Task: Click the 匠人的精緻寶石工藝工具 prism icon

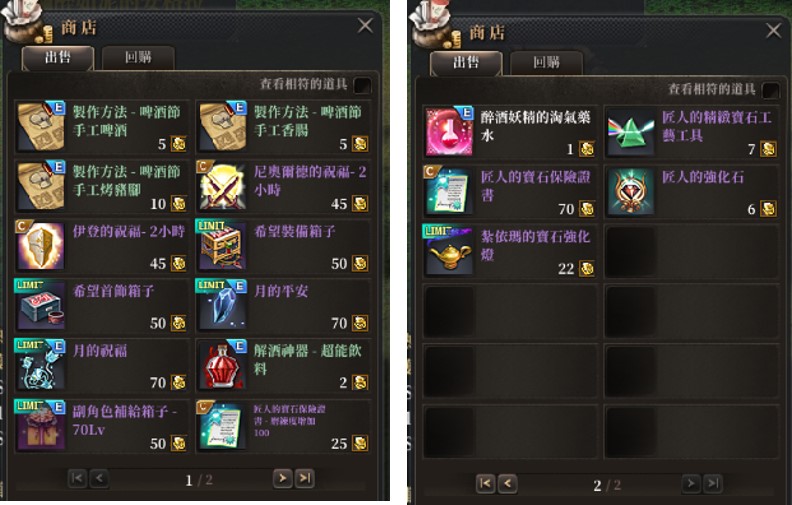Action: (x=631, y=131)
